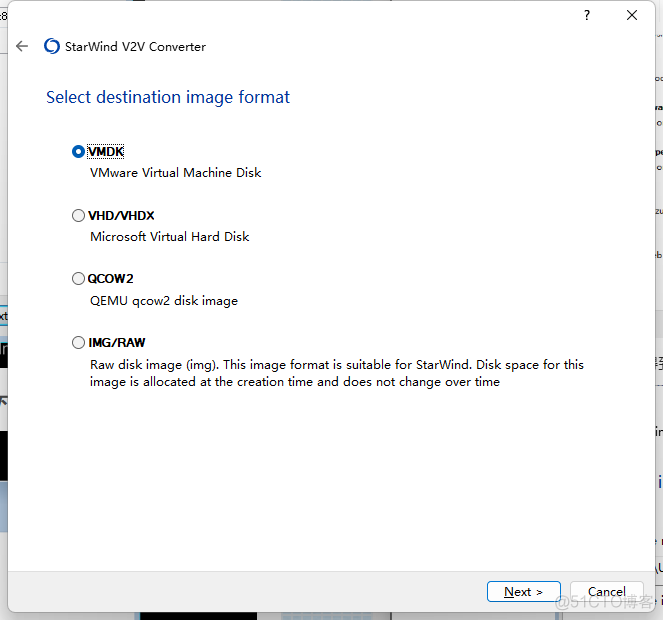Click the Raw disk image description text
The image size is (663, 620).
pyautogui.click(x=337, y=373)
